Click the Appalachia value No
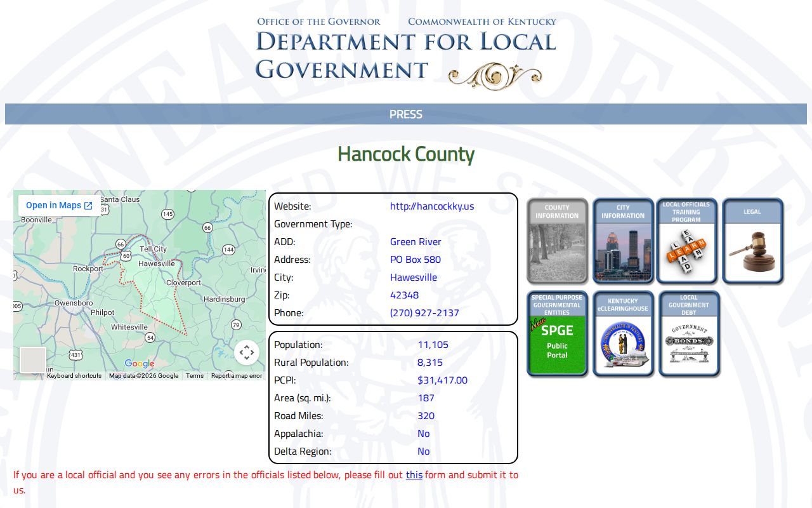 (424, 434)
